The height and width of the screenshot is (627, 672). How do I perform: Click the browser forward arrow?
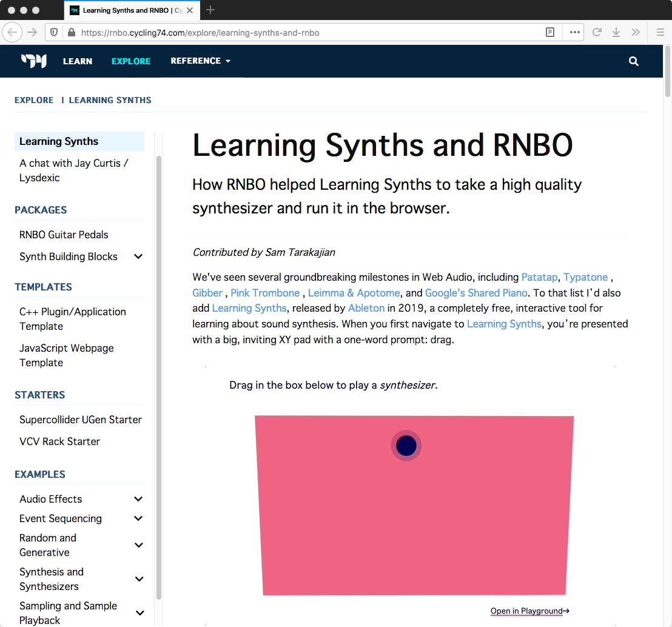click(x=32, y=33)
